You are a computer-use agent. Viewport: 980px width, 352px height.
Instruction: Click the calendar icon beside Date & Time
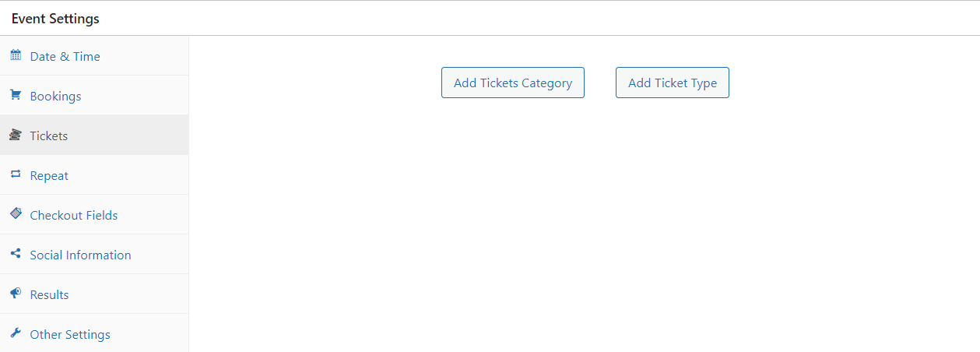16,55
